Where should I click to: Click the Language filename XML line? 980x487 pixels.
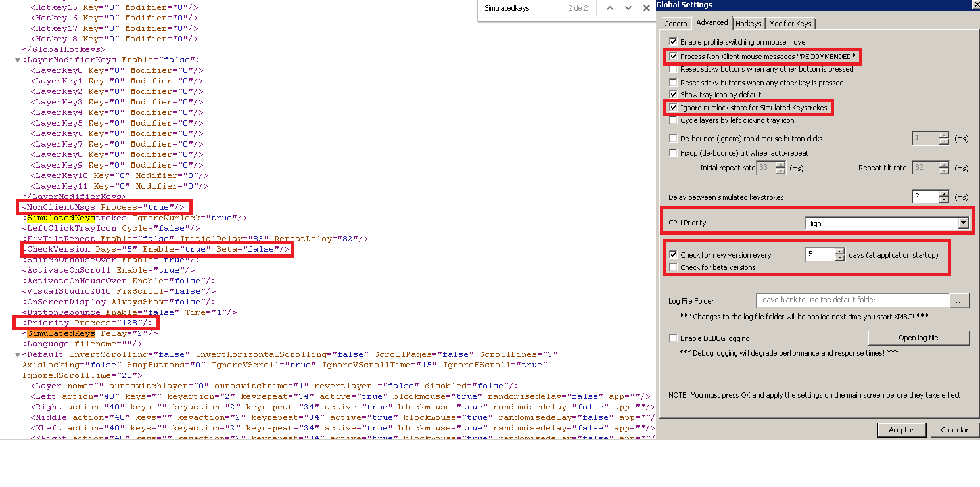coord(82,344)
